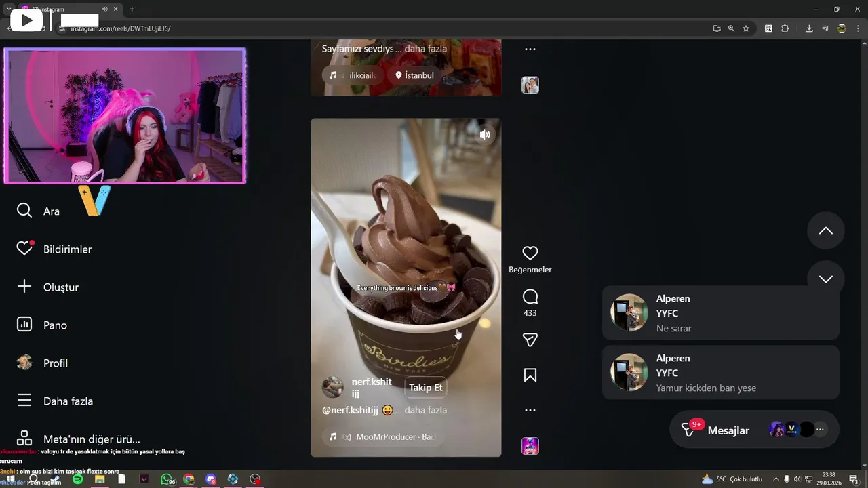Screen dimensions: 868x488
Task: Click the nerf.kshitiij username on the reel
Action: coord(372,388)
